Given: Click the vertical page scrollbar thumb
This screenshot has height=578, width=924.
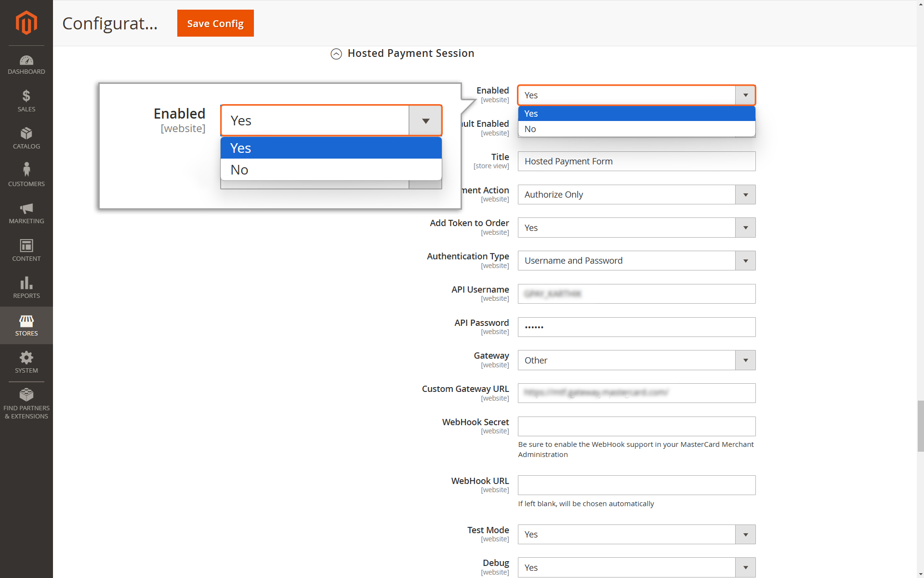Looking at the screenshot, I should [x=920, y=426].
